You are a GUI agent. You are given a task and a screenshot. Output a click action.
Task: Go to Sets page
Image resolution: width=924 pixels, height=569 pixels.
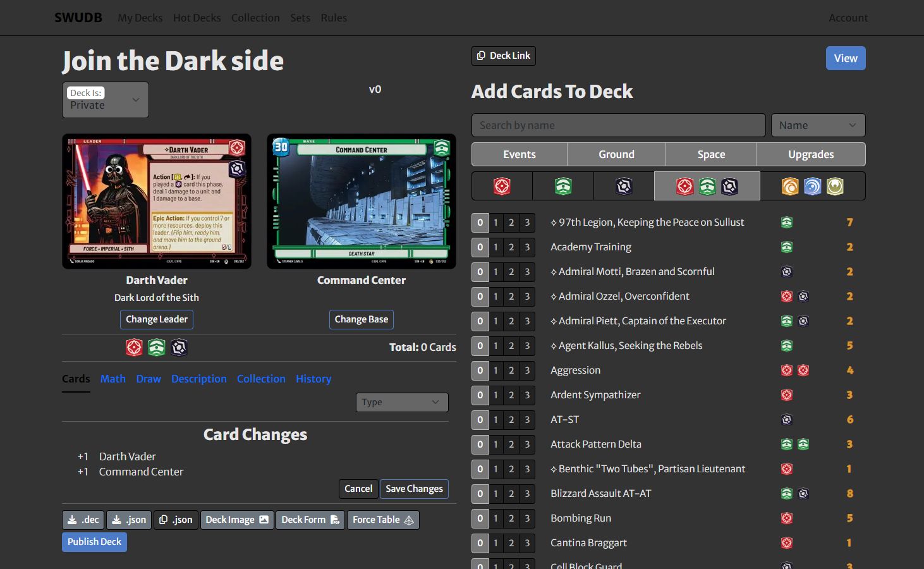300,18
